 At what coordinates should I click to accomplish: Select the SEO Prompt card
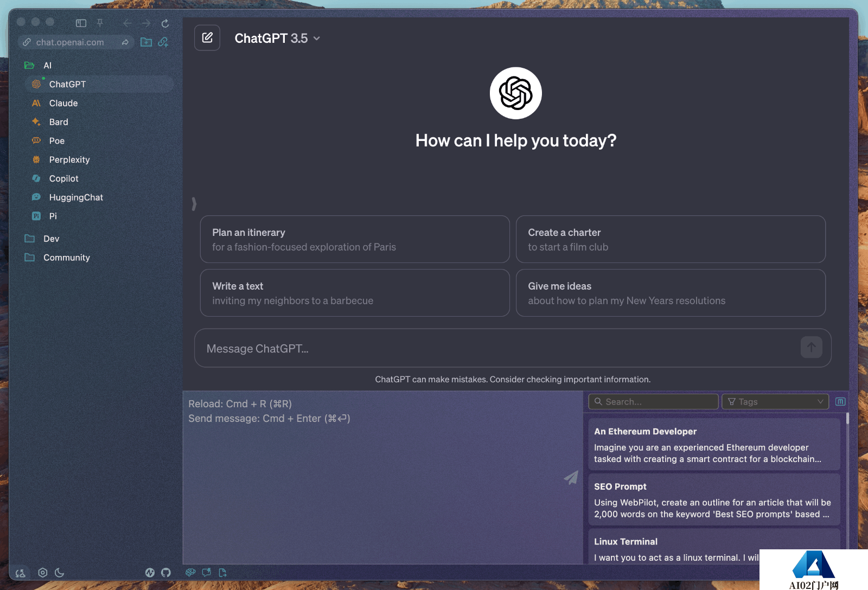coord(714,499)
